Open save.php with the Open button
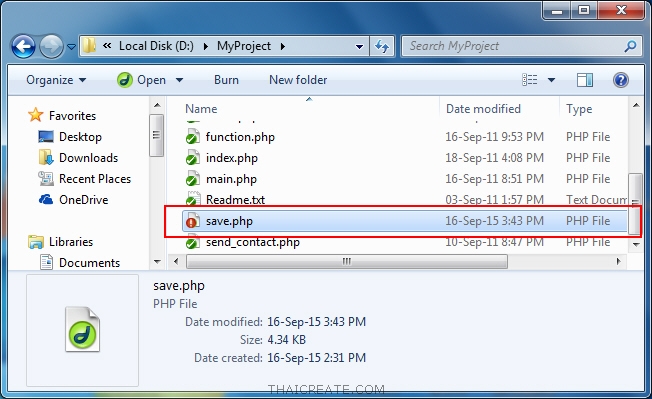The height and width of the screenshot is (399, 652). tap(142, 80)
